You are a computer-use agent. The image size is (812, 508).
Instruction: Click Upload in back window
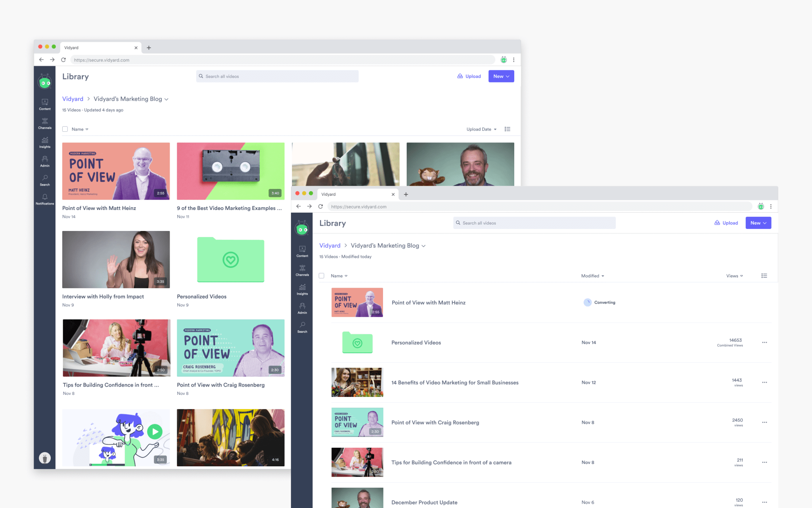click(x=469, y=76)
